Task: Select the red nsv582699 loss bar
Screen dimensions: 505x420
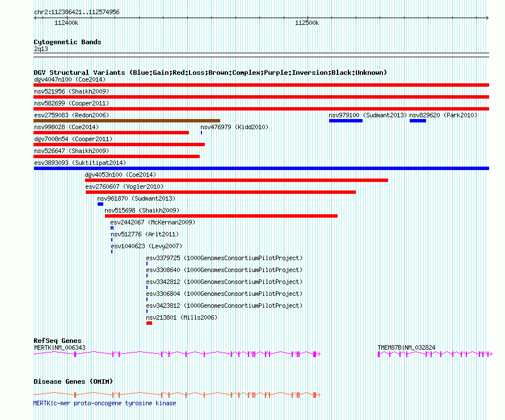Action: (261, 109)
